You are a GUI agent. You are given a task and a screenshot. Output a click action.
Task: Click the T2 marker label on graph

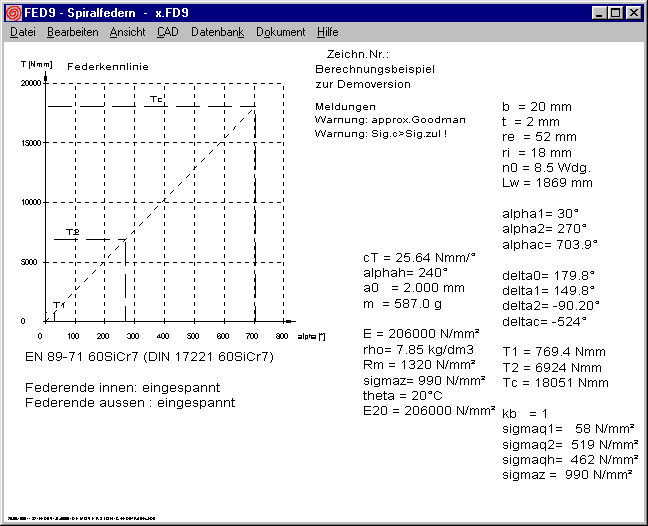coord(72,232)
